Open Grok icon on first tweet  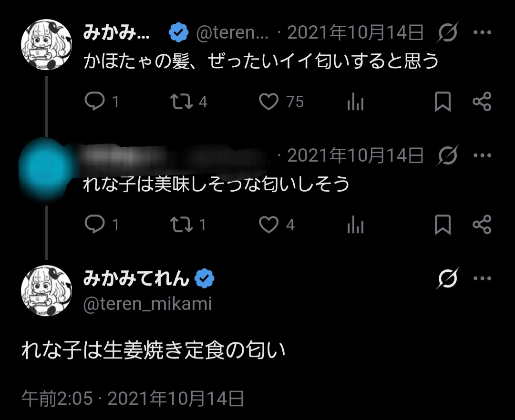tap(448, 33)
